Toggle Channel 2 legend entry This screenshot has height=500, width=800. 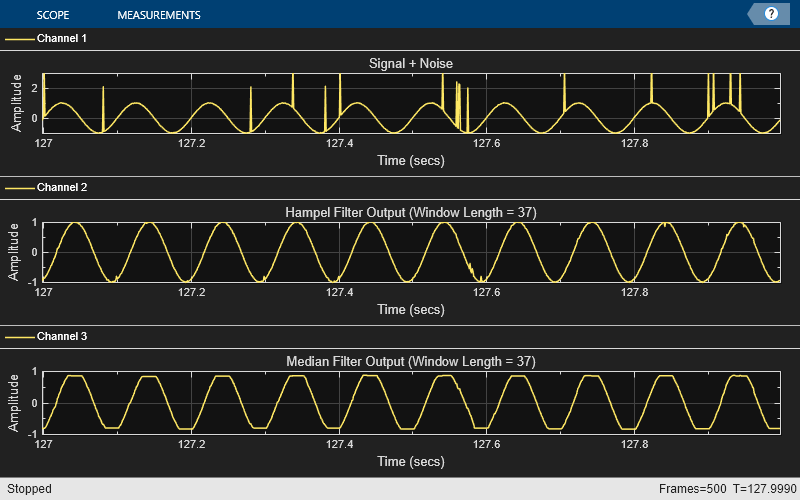61,187
